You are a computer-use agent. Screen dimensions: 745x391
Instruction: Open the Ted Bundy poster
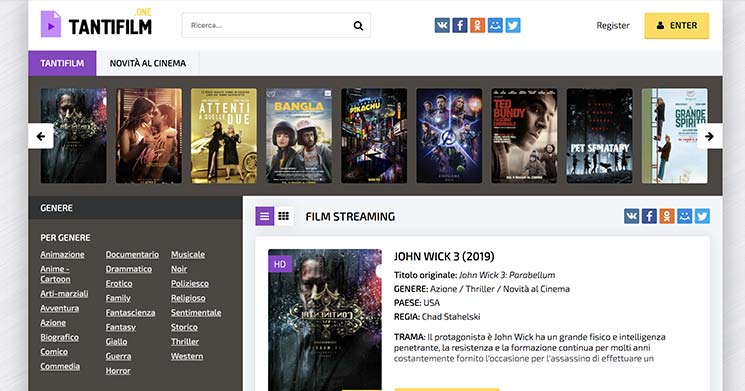pyautogui.click(x=524, y=136)
